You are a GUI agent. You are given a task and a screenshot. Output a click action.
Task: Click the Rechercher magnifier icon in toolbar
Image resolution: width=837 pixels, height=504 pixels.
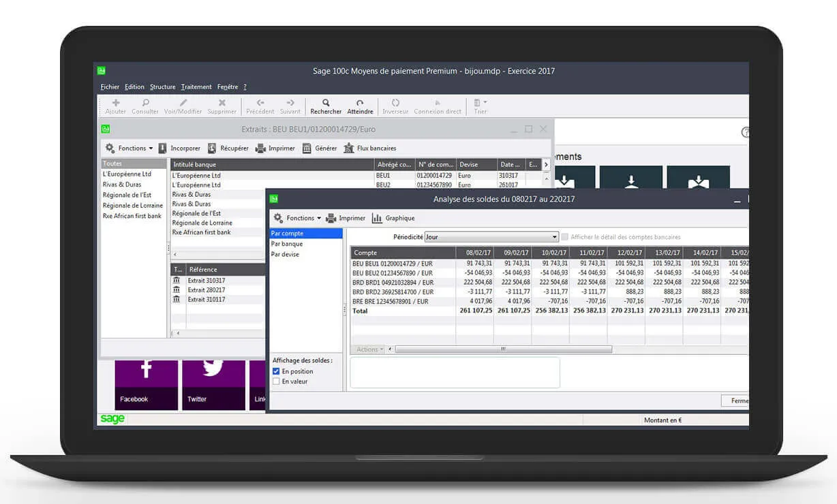[325, 103]
